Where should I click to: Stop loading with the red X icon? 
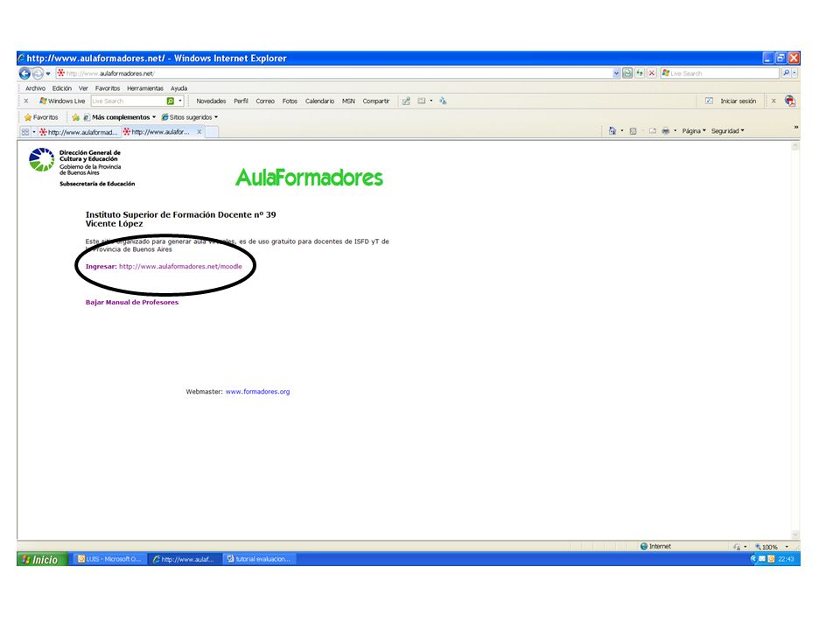(651, 73)
